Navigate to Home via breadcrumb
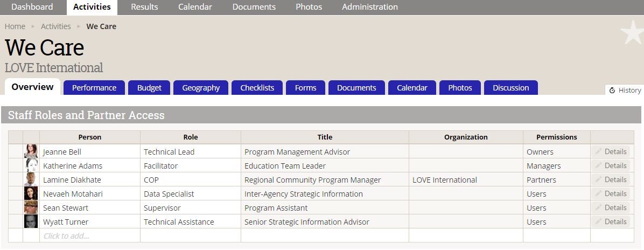This screenshot has height=250, width=644. (x=15, y=26)
